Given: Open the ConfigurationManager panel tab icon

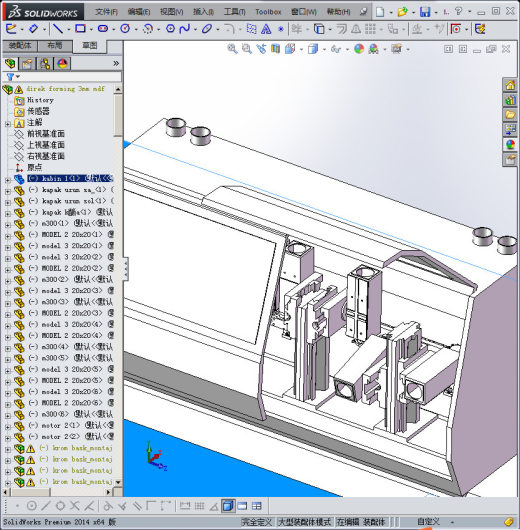Looking at the screenshot, I should pyautogui.click(x=45, y=64).
